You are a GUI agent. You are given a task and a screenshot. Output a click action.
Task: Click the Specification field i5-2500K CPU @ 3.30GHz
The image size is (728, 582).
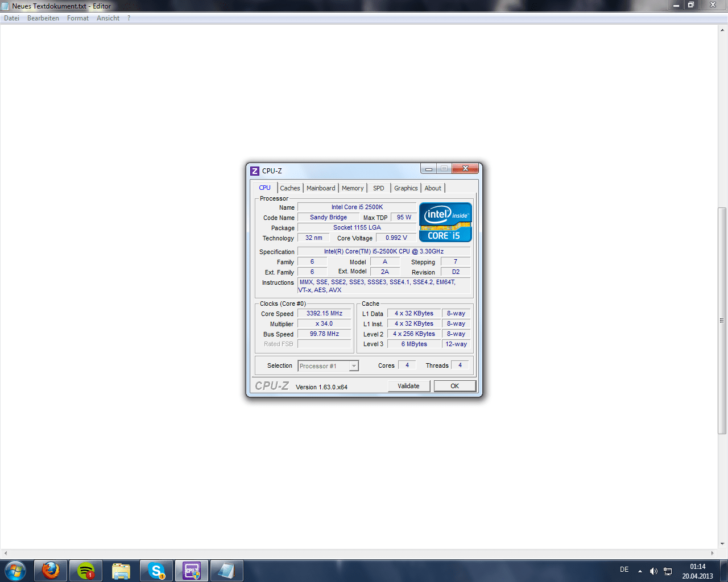point(384,251)
